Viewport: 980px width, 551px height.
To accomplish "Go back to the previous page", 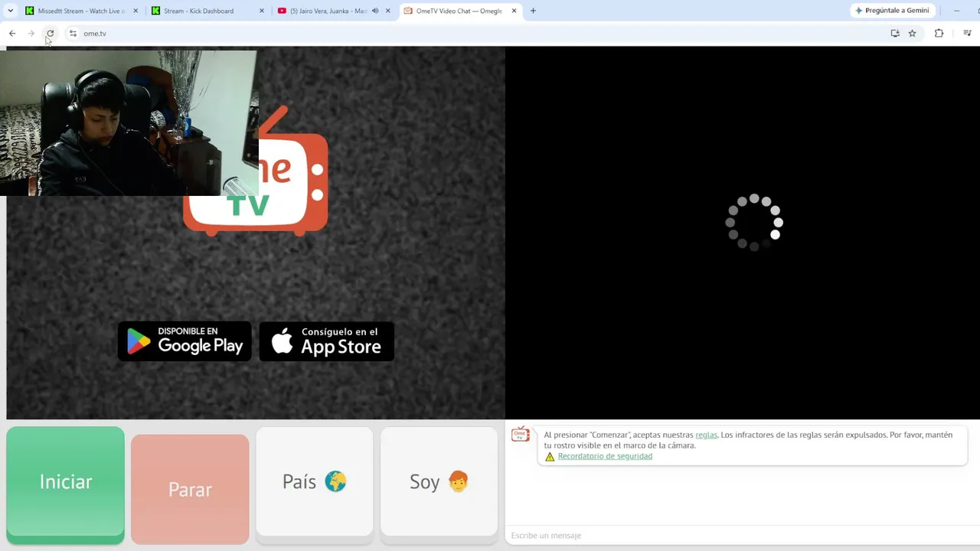I will [12, 34].
